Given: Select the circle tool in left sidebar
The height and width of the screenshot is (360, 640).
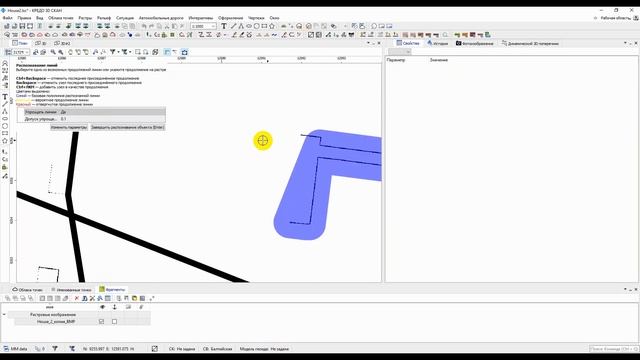Looking at the screenshot, I should point(5,126).
